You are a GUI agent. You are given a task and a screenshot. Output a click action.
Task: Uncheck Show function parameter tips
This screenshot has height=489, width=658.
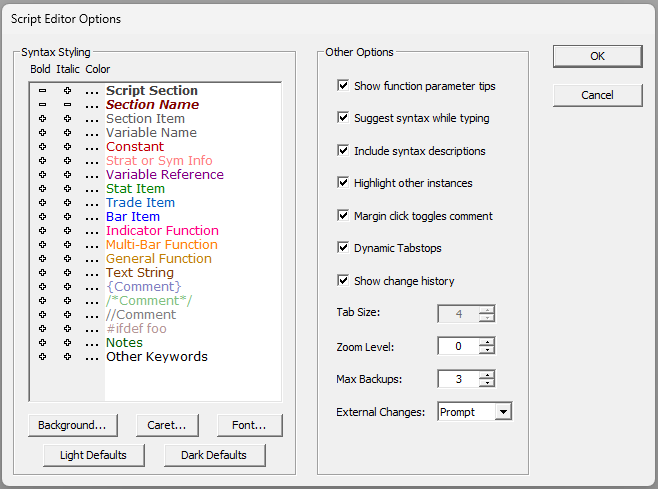pos(344,86)
